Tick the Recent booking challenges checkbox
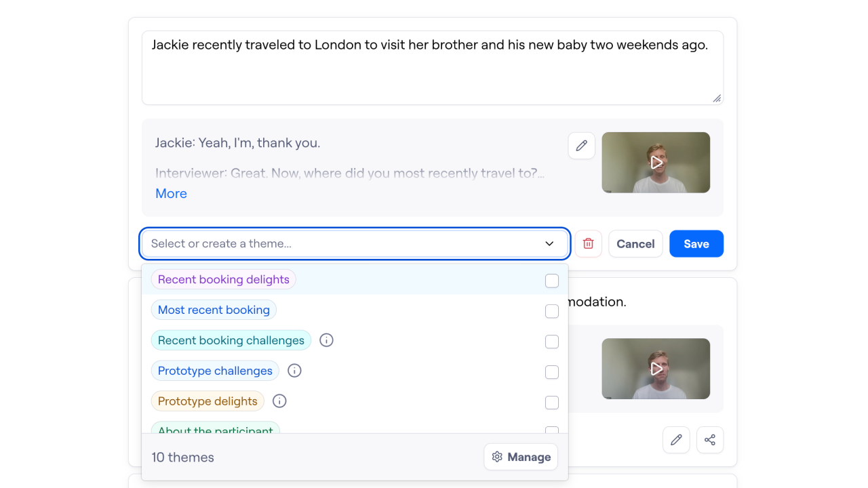The image size is (868, 488). point(552,342)
